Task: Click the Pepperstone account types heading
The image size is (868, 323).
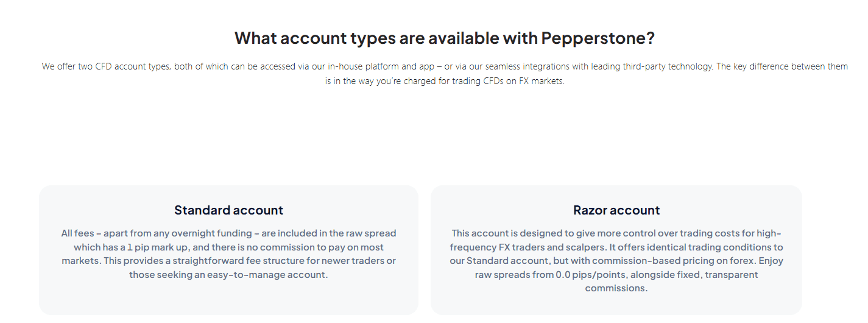Action: coord(444,38)
